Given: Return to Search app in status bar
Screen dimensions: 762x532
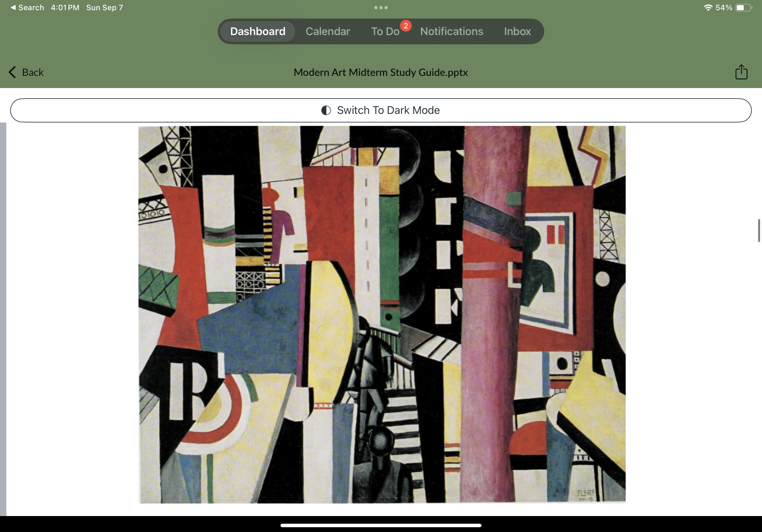Looking at the screenshot, I should click(x=27, y=7).
